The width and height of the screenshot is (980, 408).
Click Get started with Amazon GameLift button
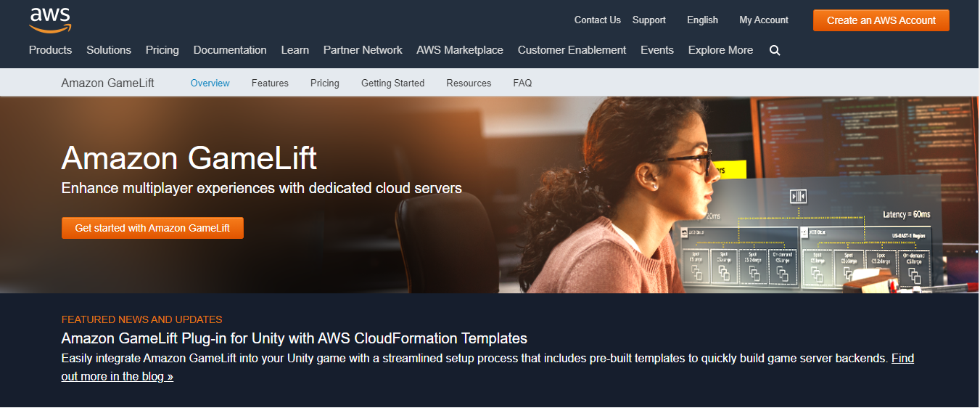[152, 228]
